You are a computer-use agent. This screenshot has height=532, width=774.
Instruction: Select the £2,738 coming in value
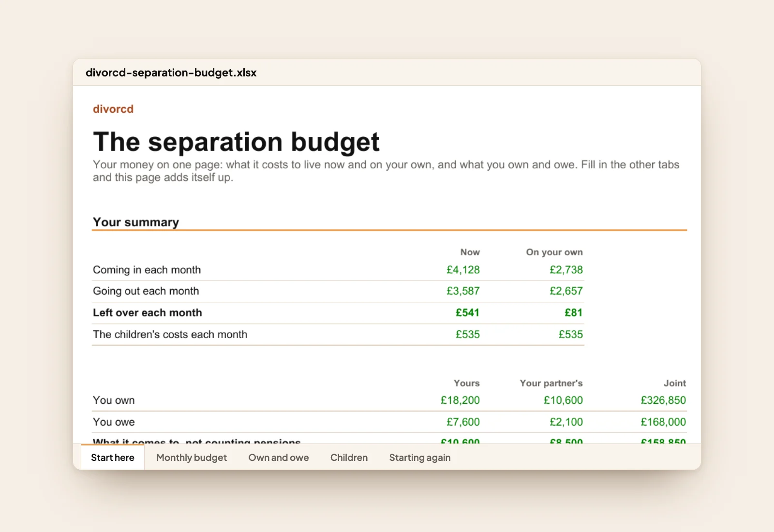tap(566, 270)
